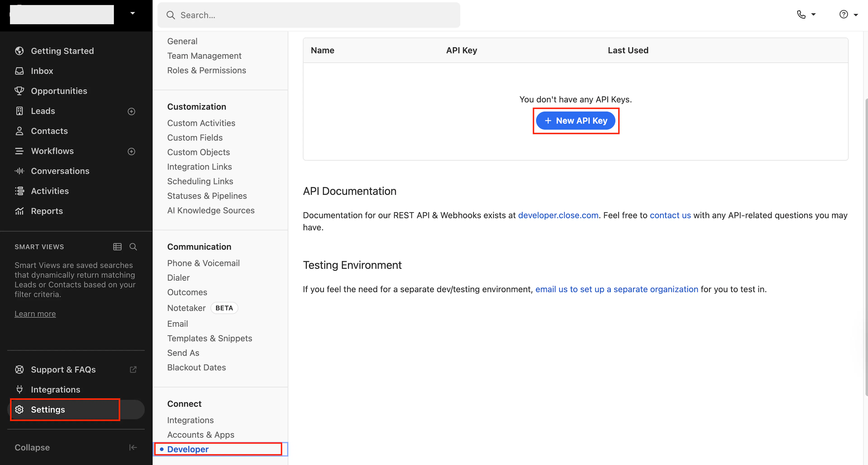Open the developer.close.com link
The height and width of the screenshot is (465, 868).
click(558, 215)
